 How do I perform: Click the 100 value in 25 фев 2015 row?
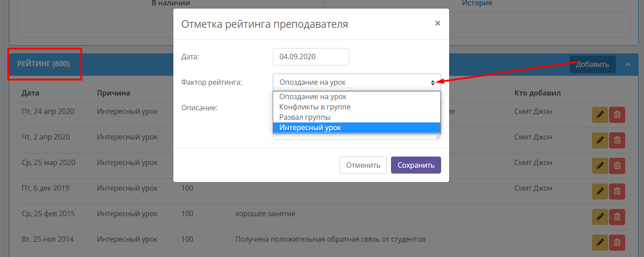(187, 213)
